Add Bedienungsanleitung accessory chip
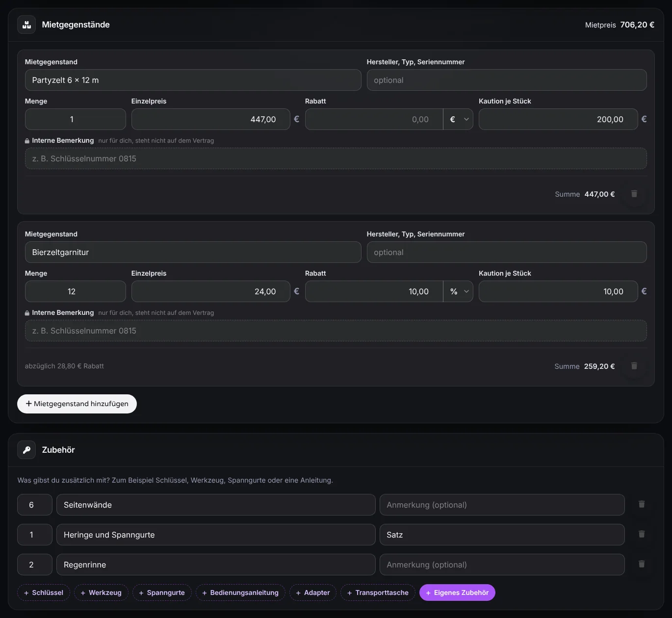 tap(240, 592)
